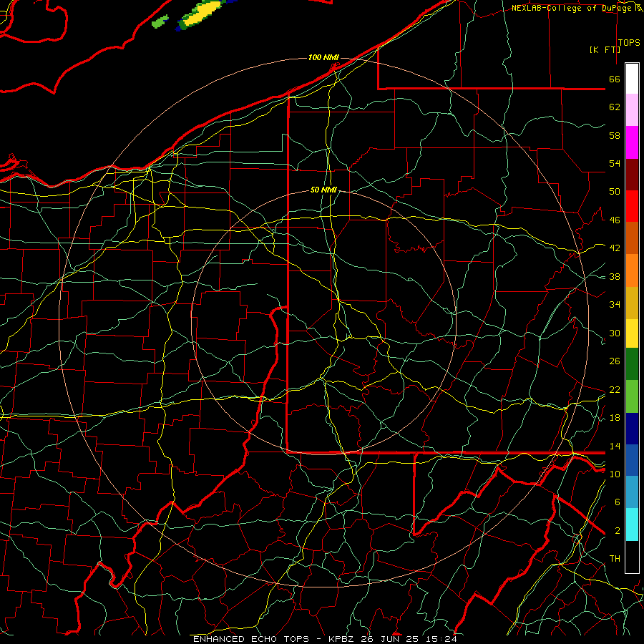Screen dimensions: 644x644
Task: Click the light green legend swatch
Action: [x=632, y=396]
